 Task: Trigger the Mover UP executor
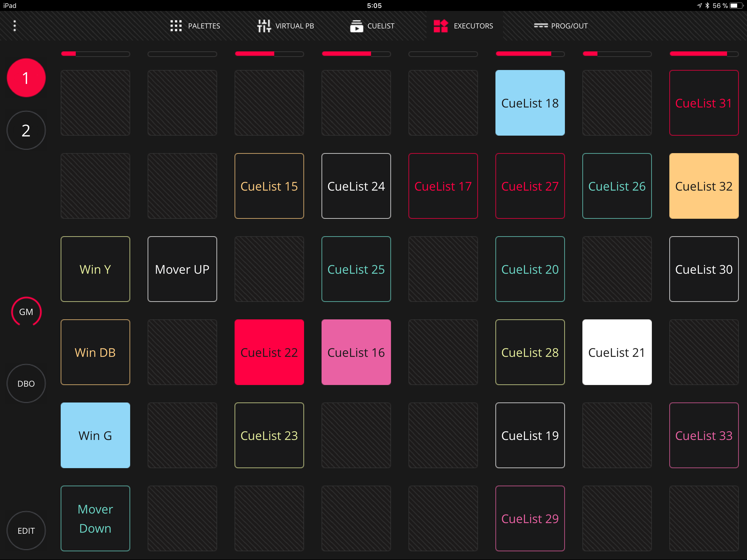[x=182, y=269]
